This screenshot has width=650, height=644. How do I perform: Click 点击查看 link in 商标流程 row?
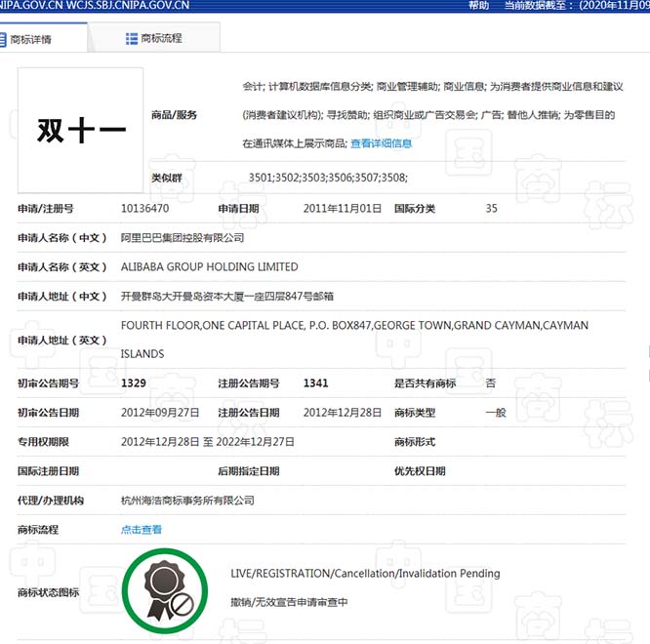pyautogui.click(x=142, y=530)
